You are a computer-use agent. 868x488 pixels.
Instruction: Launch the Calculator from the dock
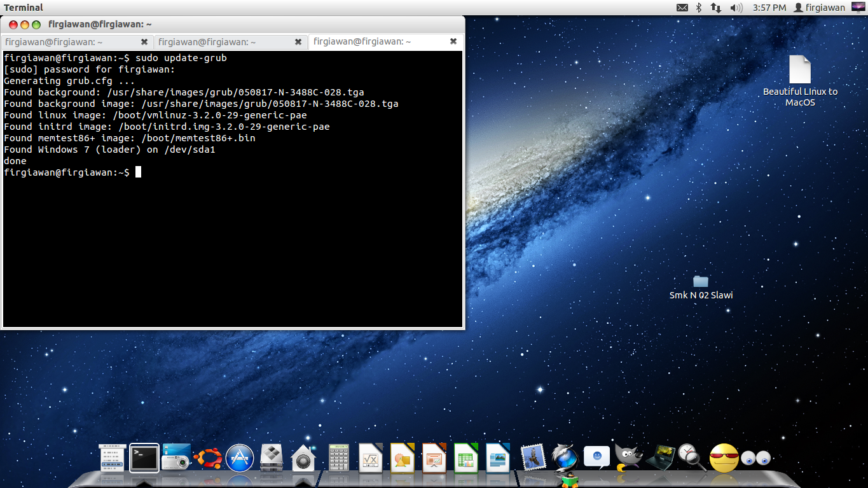point(339,458)
